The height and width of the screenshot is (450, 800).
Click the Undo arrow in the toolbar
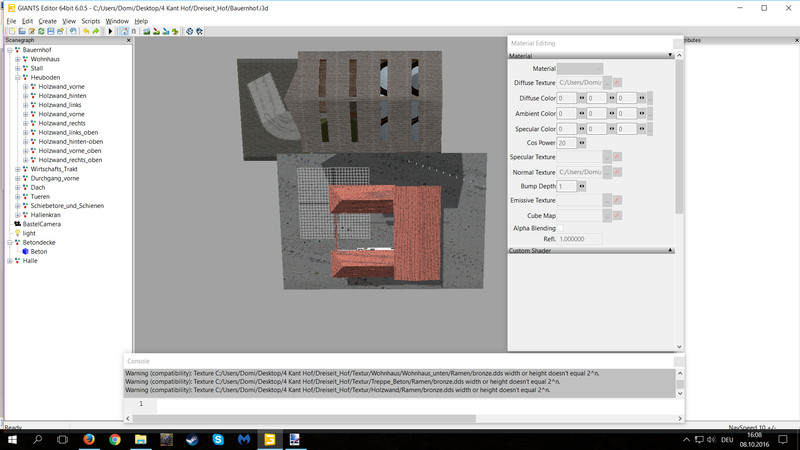point(86,31)
